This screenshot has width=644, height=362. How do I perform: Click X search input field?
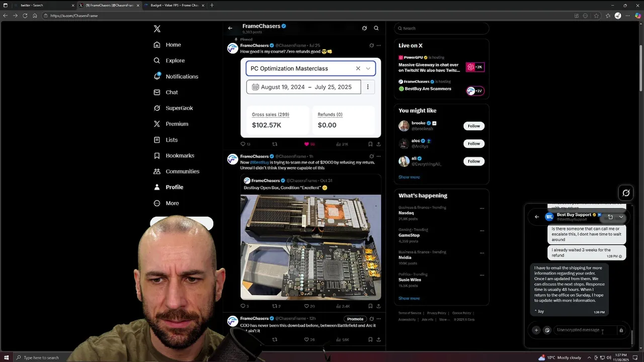pos(442,28)
